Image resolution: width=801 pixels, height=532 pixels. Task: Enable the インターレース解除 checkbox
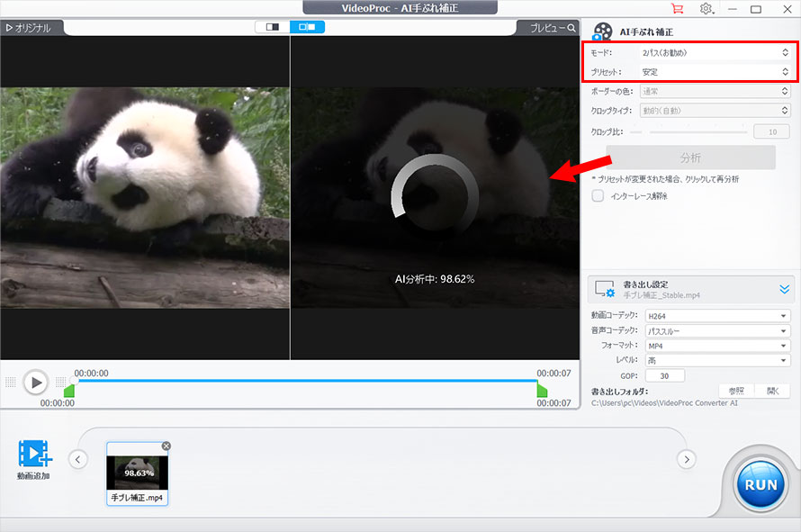tap(598, 195)
